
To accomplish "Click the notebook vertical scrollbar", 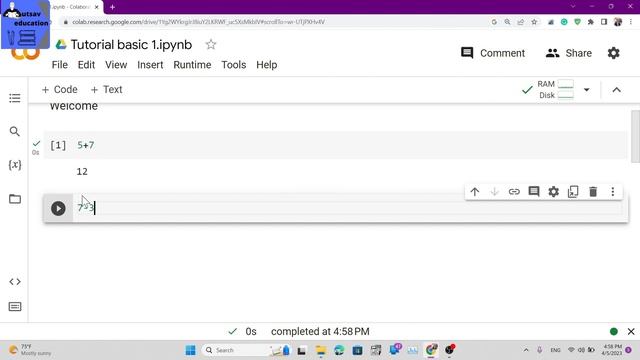I will (x=635, y=137).
